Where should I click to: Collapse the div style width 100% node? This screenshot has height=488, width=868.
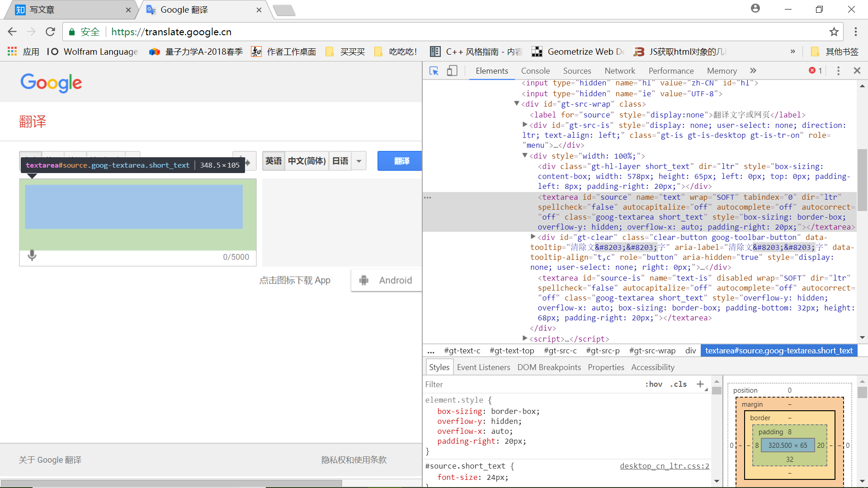[525, 155]
